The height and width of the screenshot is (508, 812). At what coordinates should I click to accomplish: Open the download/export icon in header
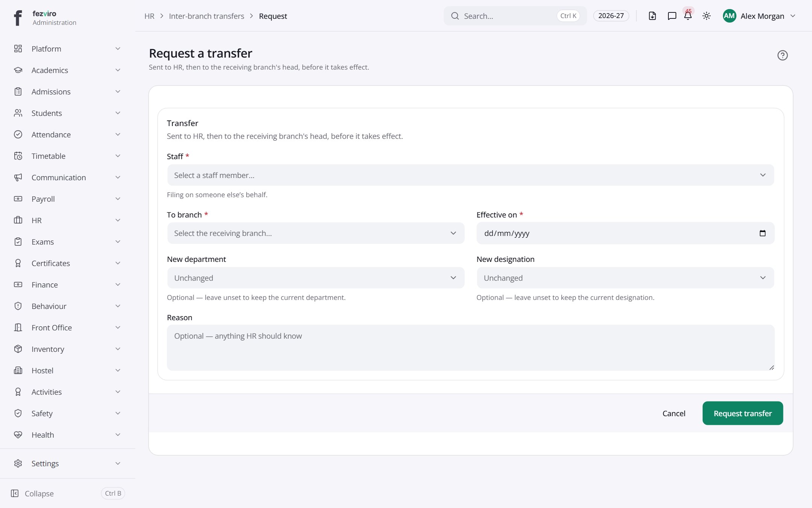[x=652, y=16]
